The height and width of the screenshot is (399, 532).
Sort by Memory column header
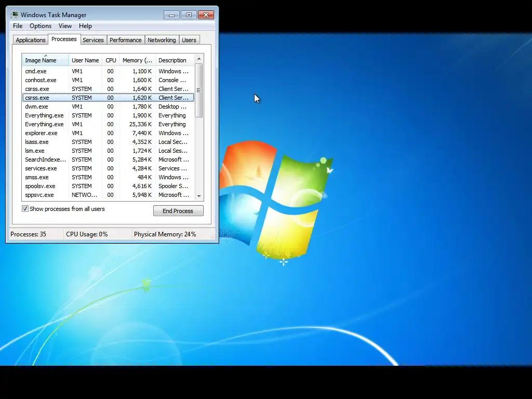pyautogui.click(x=137, y=60)
